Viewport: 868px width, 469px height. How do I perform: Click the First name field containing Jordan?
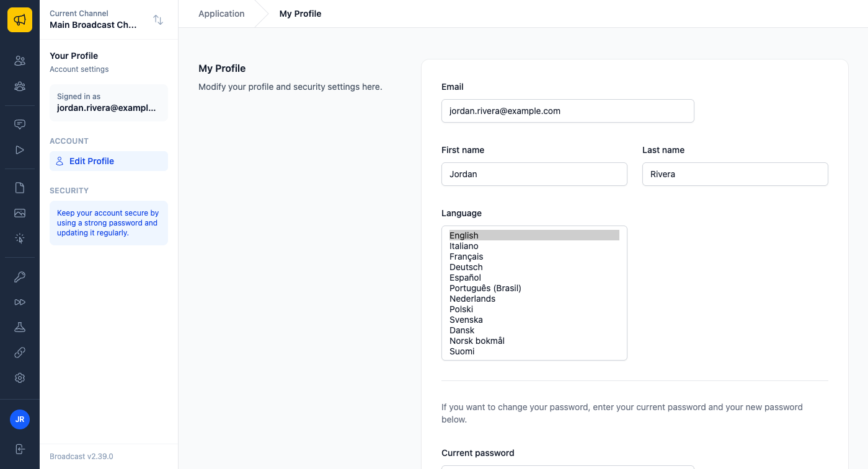(x=534, y=174)
